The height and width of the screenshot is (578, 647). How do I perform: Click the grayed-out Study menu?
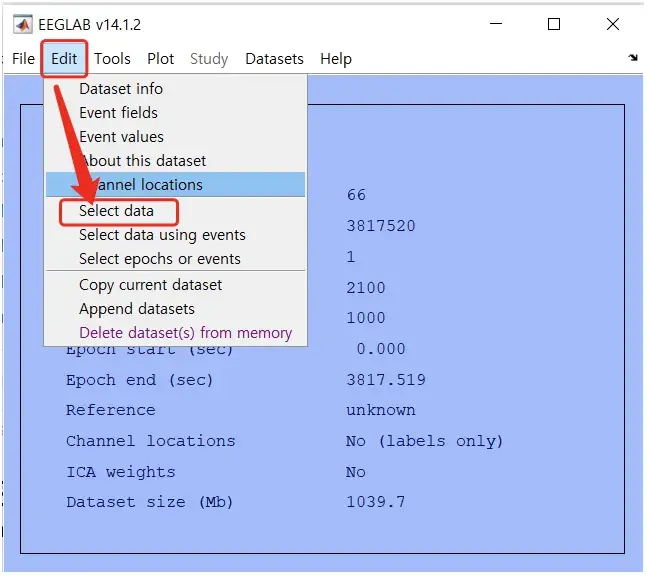point(209,59)
